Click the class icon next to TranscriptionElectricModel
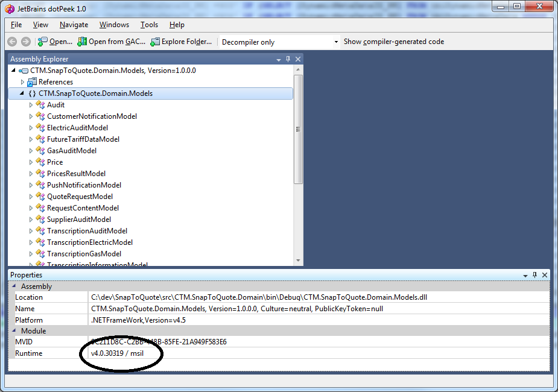This screenshot has width=558, height=392. click(40, 242)
